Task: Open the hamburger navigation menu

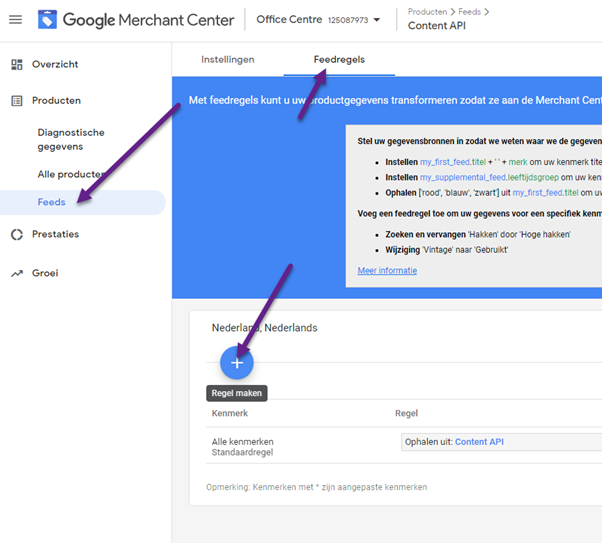Action: (15, 19)
